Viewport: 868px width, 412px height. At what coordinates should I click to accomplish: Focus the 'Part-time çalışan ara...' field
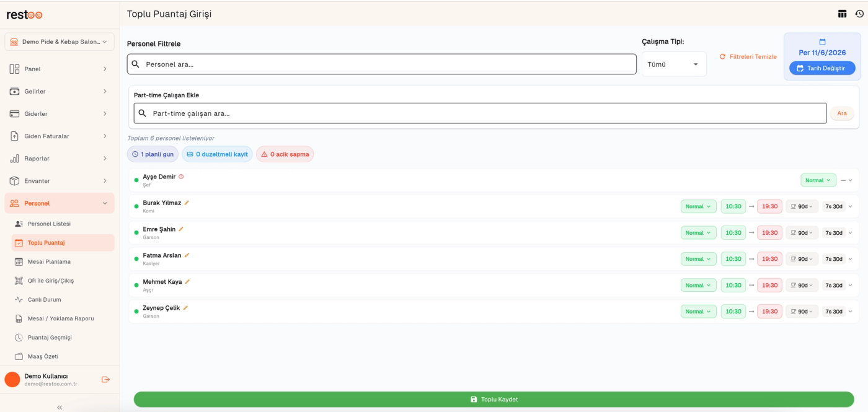(480, 113)
